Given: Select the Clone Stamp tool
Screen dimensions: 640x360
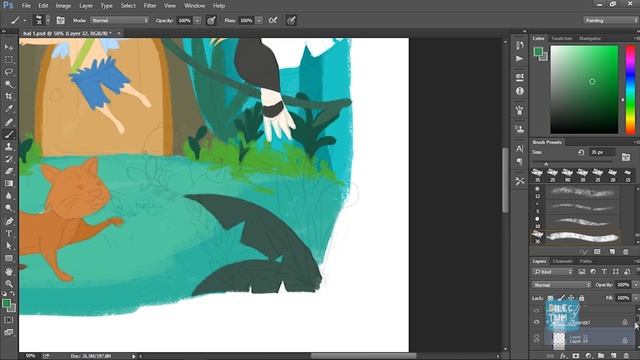Looking at the screenshot, I should click(9, 147).
